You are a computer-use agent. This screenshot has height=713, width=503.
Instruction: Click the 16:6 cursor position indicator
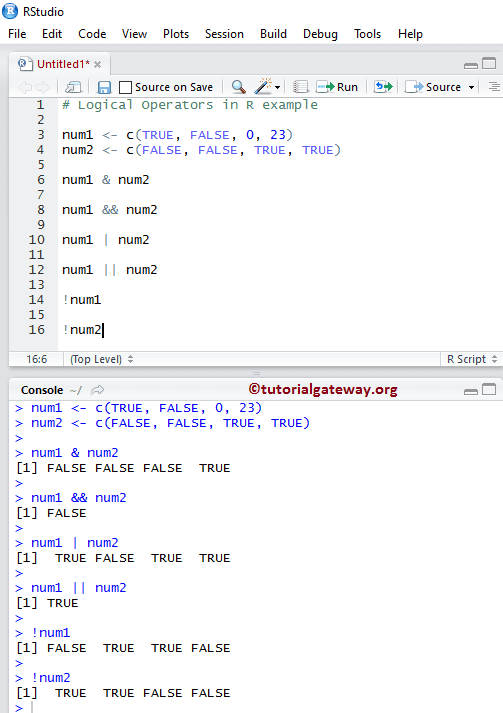pyautogui.click(x=36, y=359)
